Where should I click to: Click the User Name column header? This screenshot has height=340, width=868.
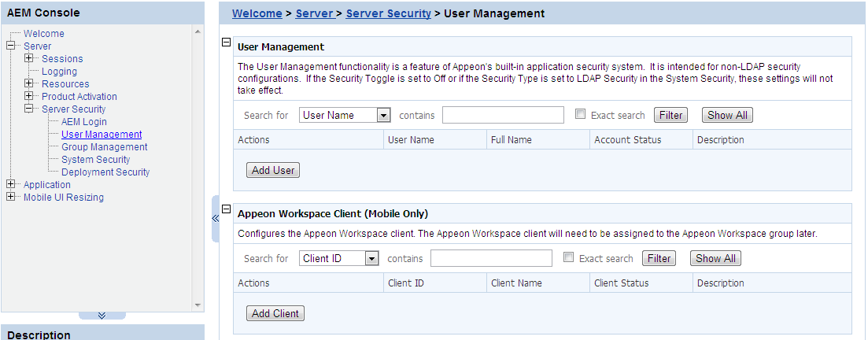pos(434,140)
